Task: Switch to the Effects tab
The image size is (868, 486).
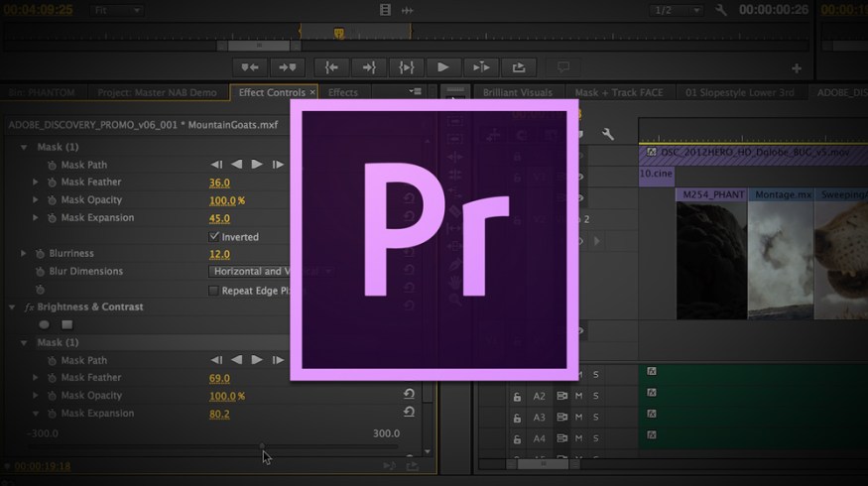Action: [343, 92]
